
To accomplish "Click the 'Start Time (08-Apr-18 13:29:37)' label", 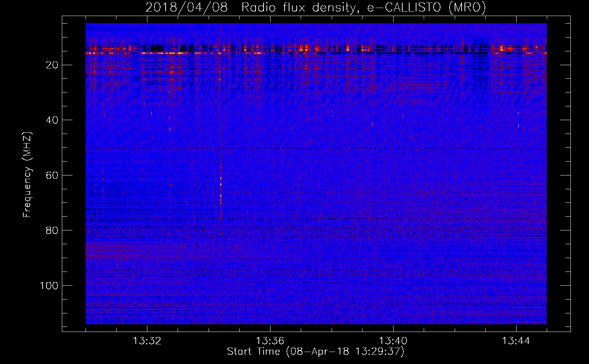I will coord(316,352).
